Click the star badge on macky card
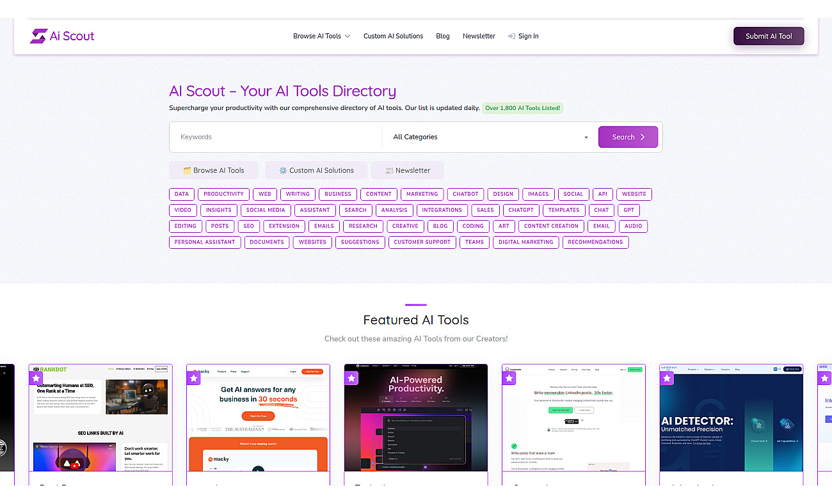 (x=194, y=378)
